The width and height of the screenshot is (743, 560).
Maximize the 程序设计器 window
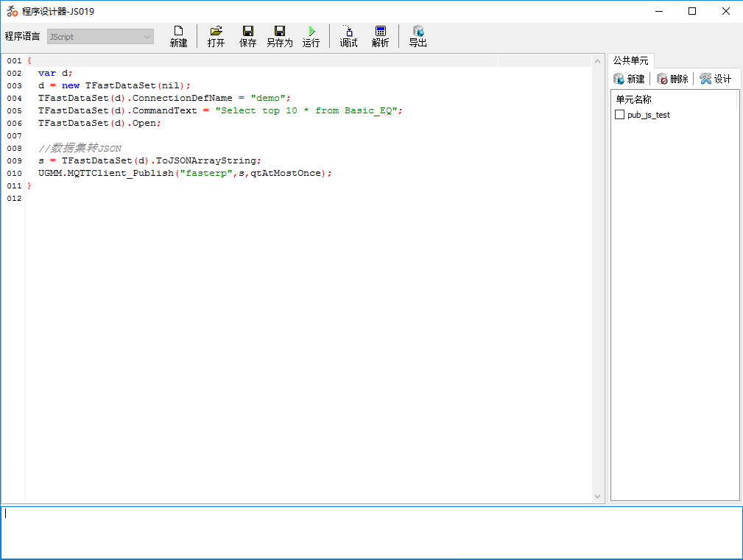pyautogui.click(x=692, y=11)
